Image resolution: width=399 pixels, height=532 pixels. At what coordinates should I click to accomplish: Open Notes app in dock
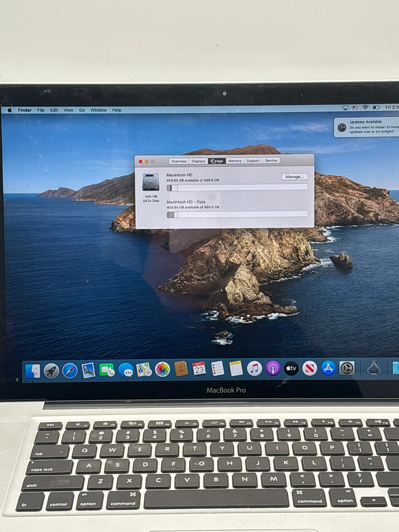tap(236, 368)
